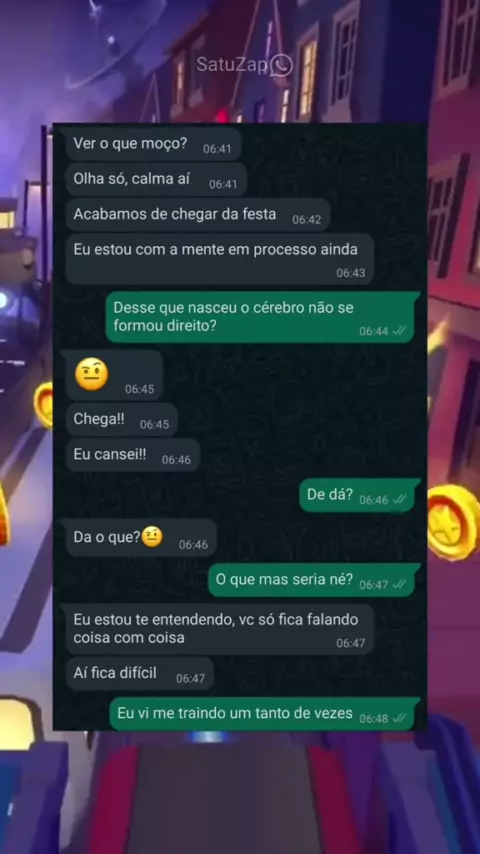Viewport: 480px width, 854px height.
Task: Click the emoji in 'Da o que?' message
Action: coord(152,537)
